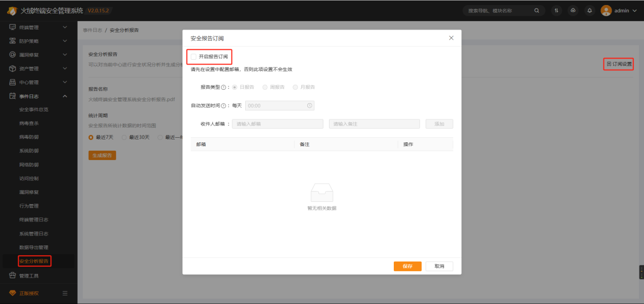Screen dimensions: 644x304
Task: Open 访问控制 log page
Action: pos(28,178)
